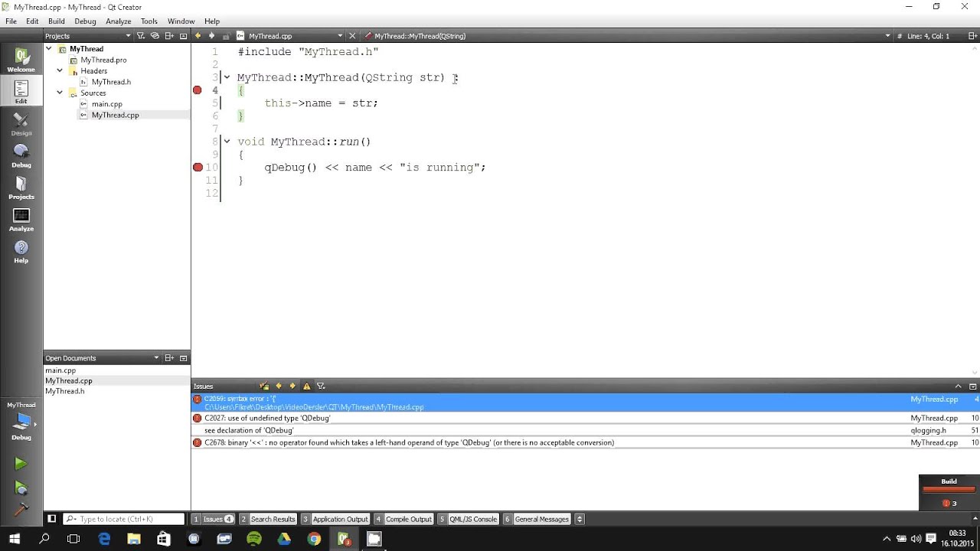This screenshot has width=980, height=551.
Task: Open Projects mode in sidebar
Action: [x=21, y=188]
